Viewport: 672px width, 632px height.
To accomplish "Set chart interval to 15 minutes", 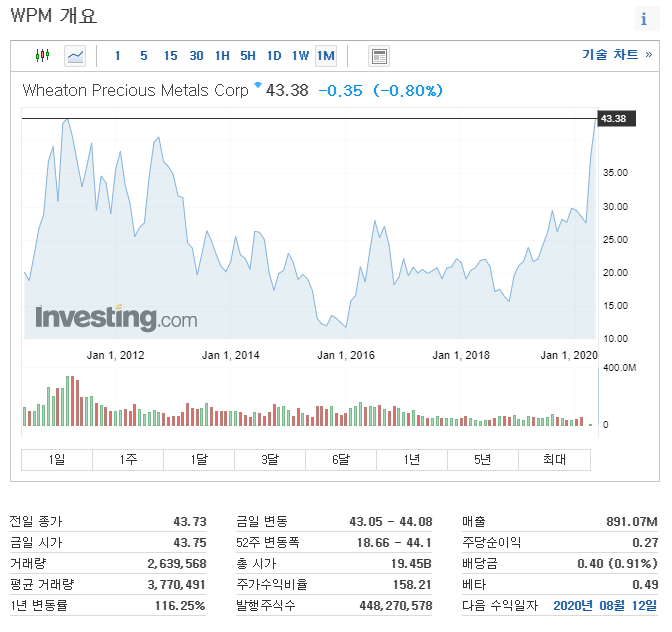I will 170,56.
